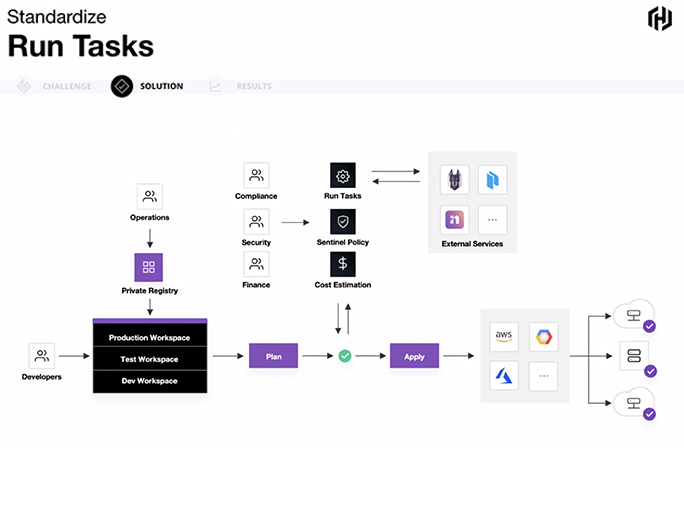Click the Results chart icon

click(215, 86)
